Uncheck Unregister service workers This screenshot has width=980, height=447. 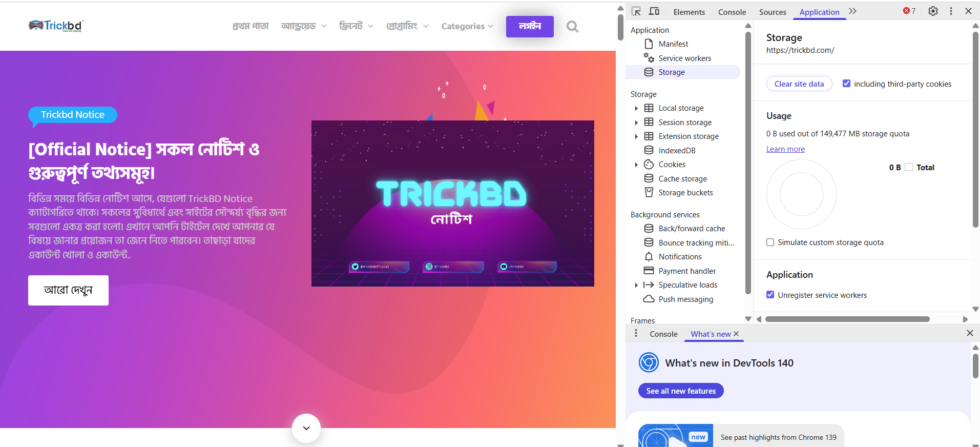pyautogui.click(x=770, y=295)
